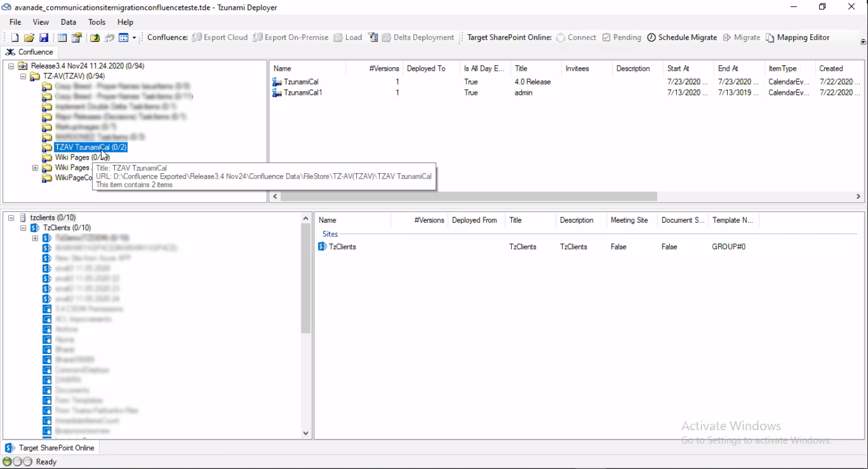This screenshot has height=469, width=868.
Task: Select the TzClients site in the Sites list
Action: [x=341, y=246]
